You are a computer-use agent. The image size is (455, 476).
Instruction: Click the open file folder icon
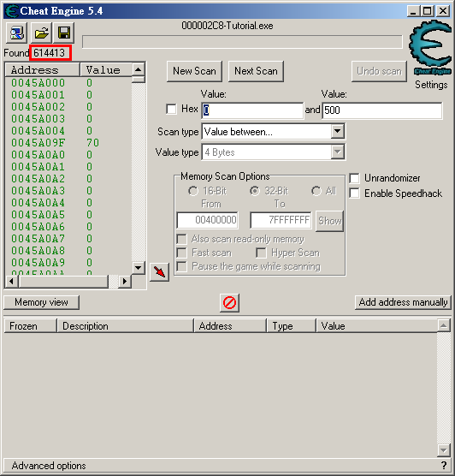pos(41,33)
